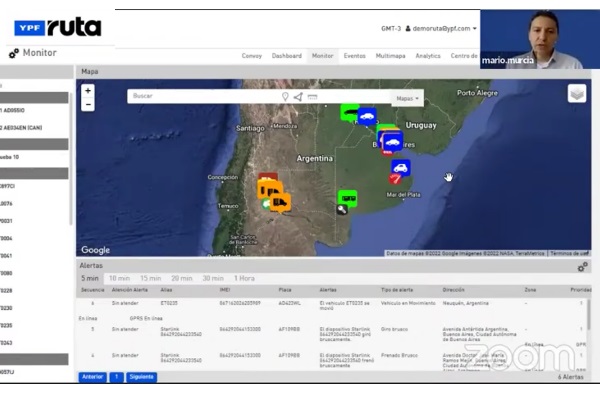Zoom out the map with minus button

click(88, 104)
